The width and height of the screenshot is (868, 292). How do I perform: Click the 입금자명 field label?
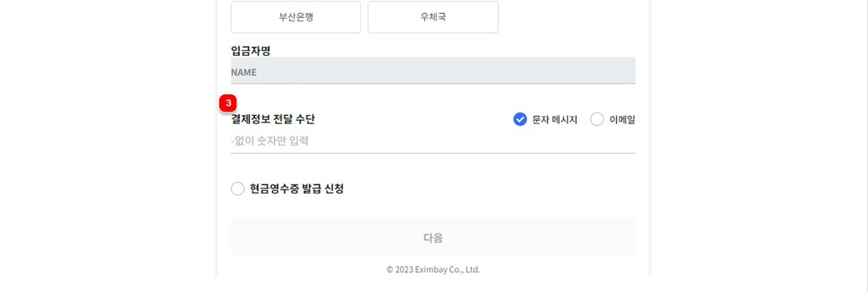(250, 51)
